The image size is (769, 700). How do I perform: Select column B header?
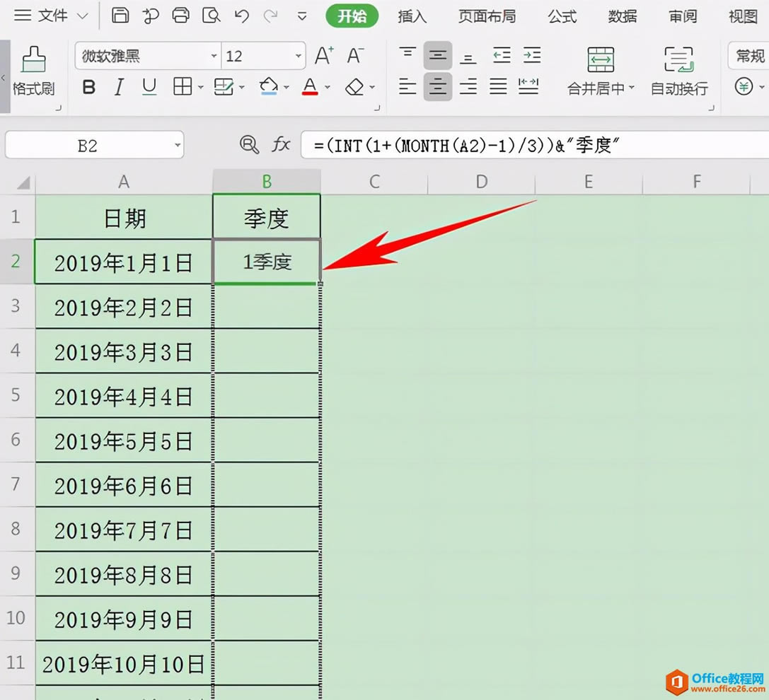[x=267, y=182]
